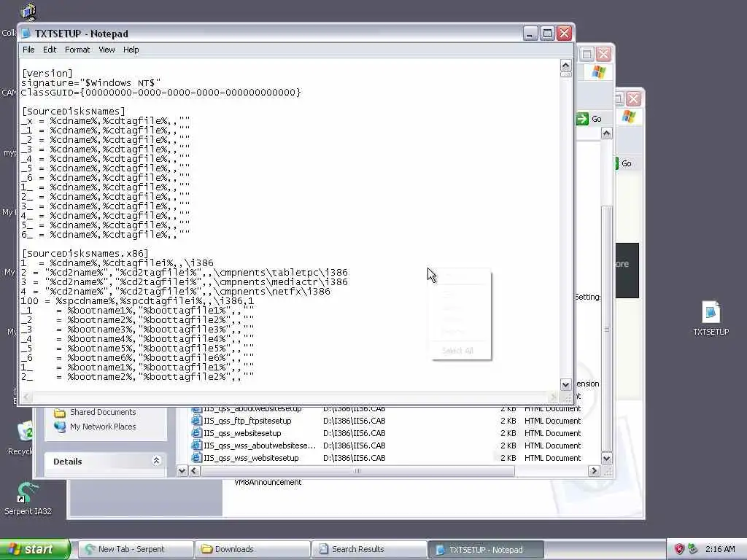Click TXTSETUP - Notepad taskbar button
The width and height of the screenshot is (747, 560).
[486, 549]
